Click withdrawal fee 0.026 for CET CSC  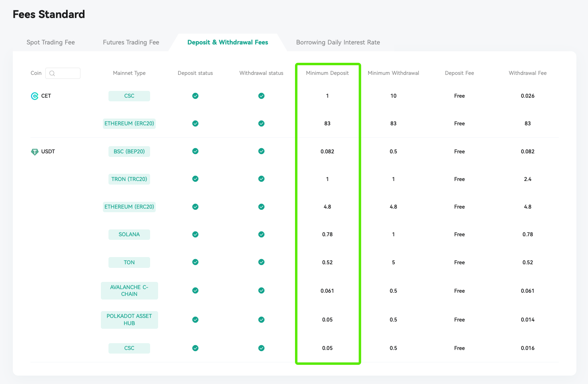(x=528, y=96)
